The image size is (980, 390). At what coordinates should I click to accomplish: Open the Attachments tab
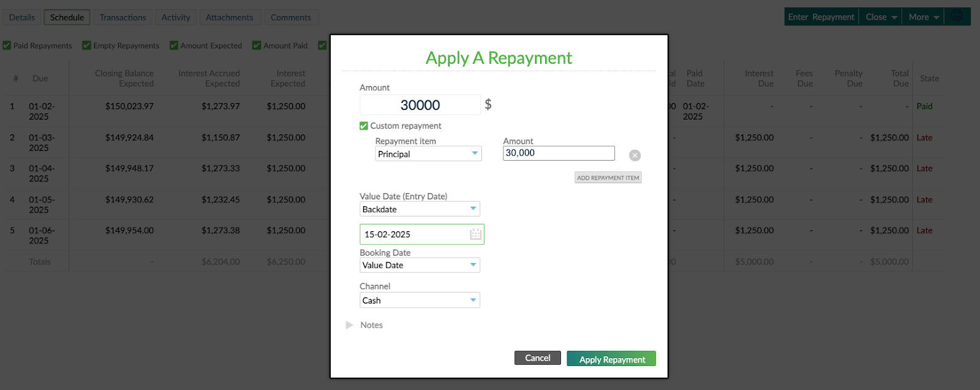click(x=230, y=17)
